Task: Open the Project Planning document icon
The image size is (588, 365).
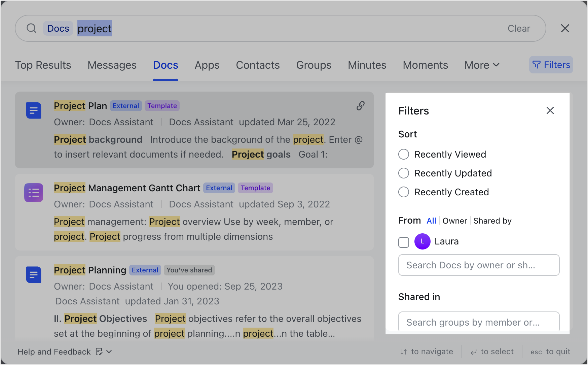Action: point(34,275)
